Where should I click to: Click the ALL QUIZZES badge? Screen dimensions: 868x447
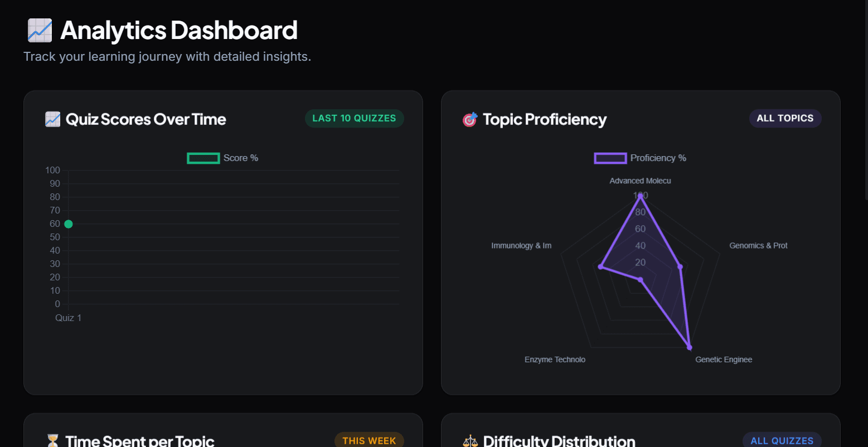pyautogui.click(x=782, y=440)
